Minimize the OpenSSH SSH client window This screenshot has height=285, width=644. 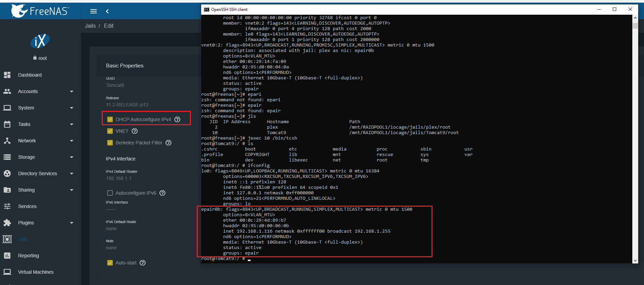point(599,9)
